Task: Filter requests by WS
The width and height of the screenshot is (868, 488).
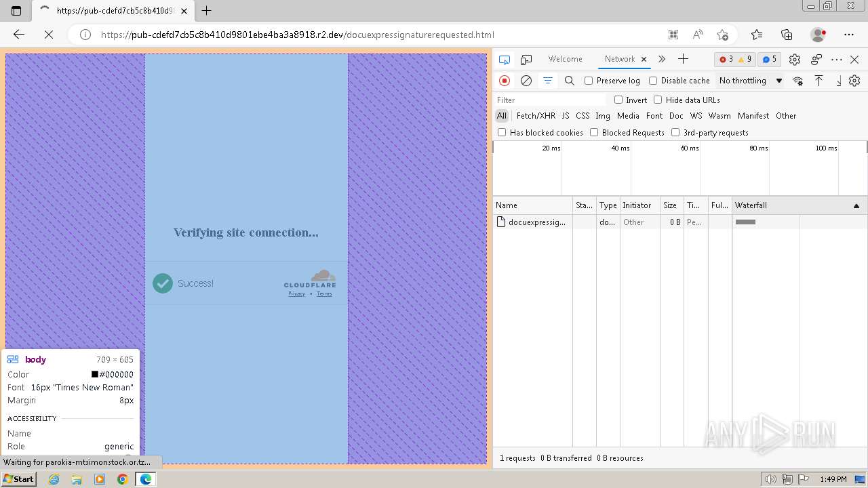Action: click(x=696, y=116)
